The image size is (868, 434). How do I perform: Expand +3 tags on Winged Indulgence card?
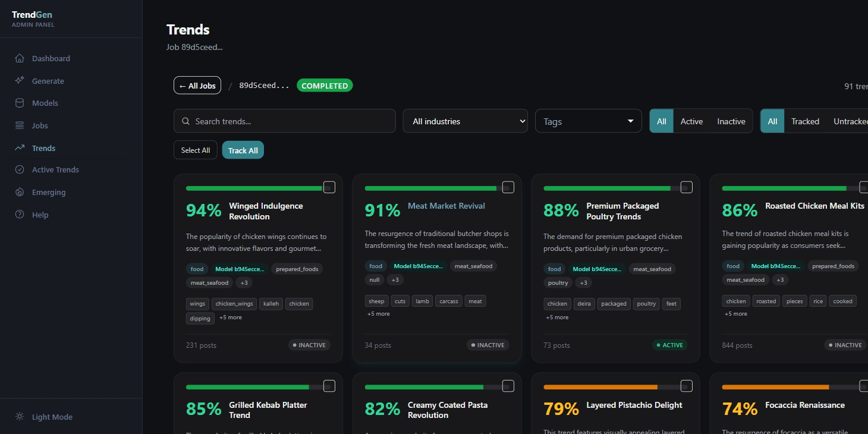coord(244,282)
